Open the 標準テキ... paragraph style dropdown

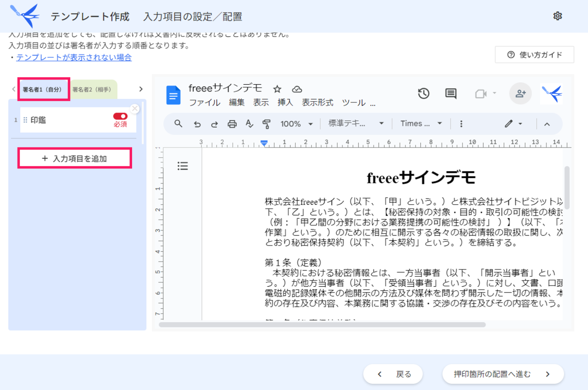click(356, 124)
